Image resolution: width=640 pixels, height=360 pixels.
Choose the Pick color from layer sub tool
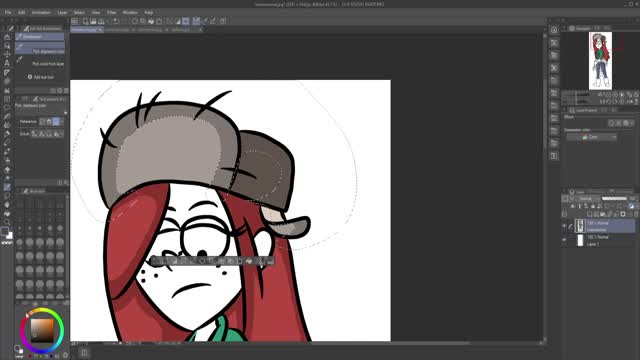[x=40, y=61]
